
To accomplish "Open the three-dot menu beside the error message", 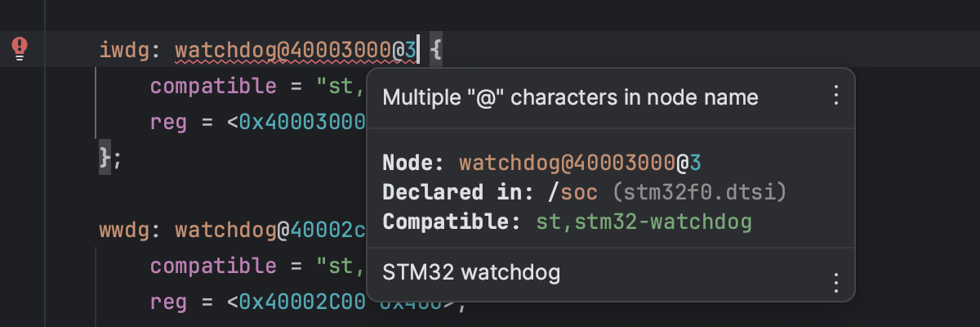I will coord(835,96).
